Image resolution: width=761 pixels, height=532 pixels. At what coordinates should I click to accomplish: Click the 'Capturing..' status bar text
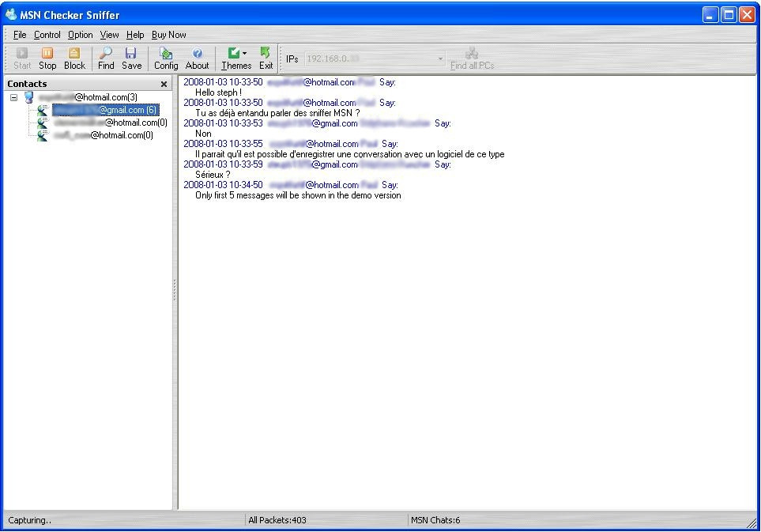pyautogui.click(x=29, y=520)
